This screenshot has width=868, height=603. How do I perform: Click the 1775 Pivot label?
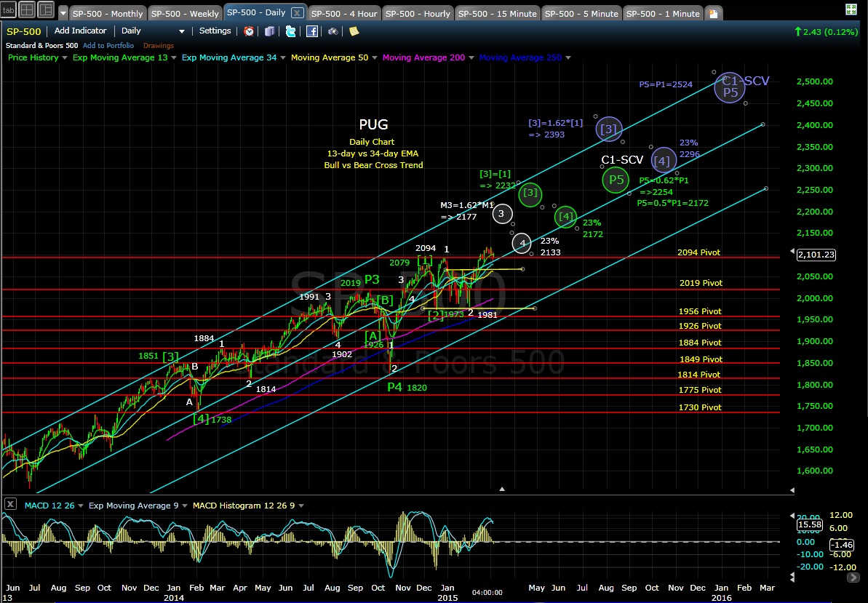coord(700,390)
